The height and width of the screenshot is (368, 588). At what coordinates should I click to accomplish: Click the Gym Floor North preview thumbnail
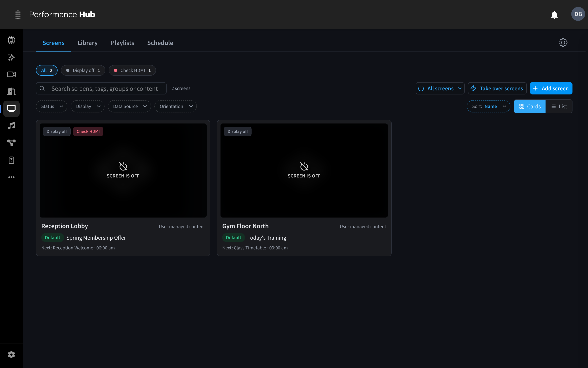[304, 170]
